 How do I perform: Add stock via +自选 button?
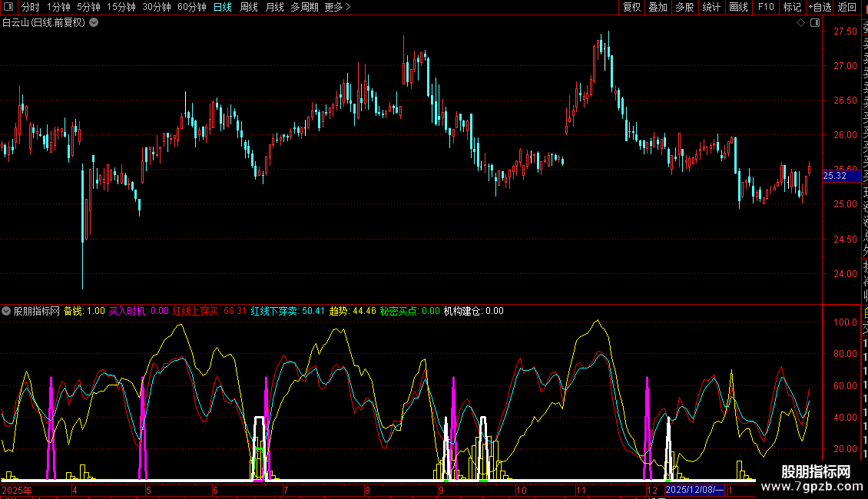click(820, 7)
